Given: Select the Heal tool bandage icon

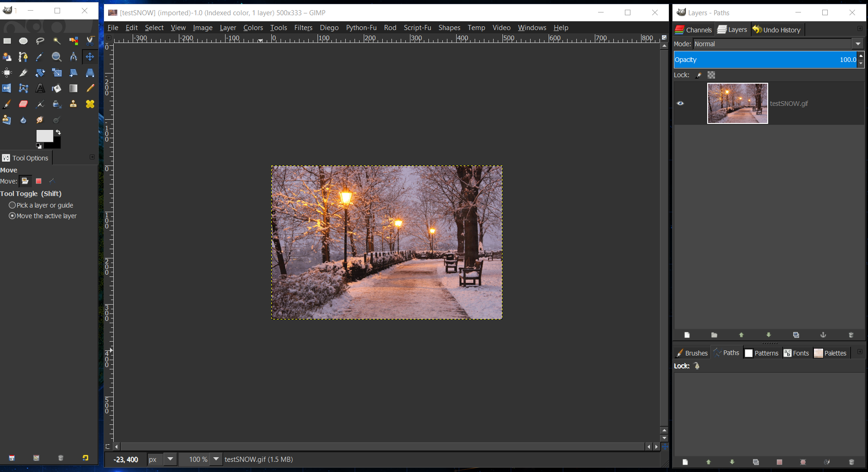Looking at the screenshot, I should (90, 104).
